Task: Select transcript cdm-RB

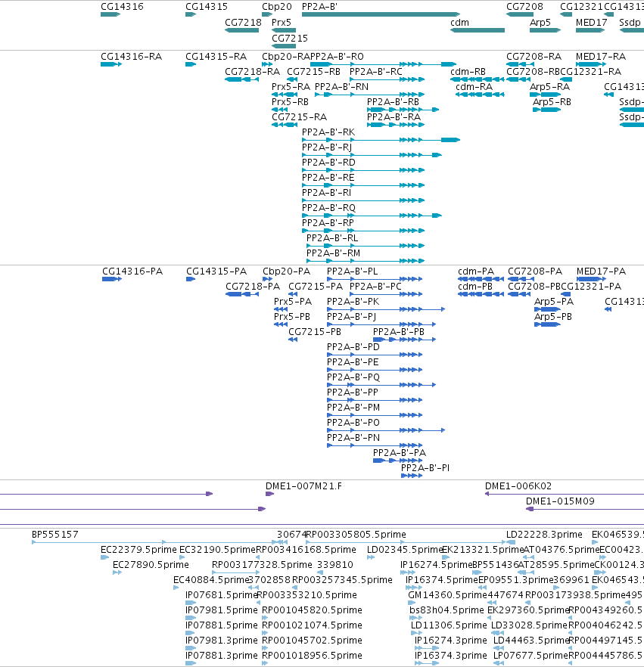Action: (468, 72)
